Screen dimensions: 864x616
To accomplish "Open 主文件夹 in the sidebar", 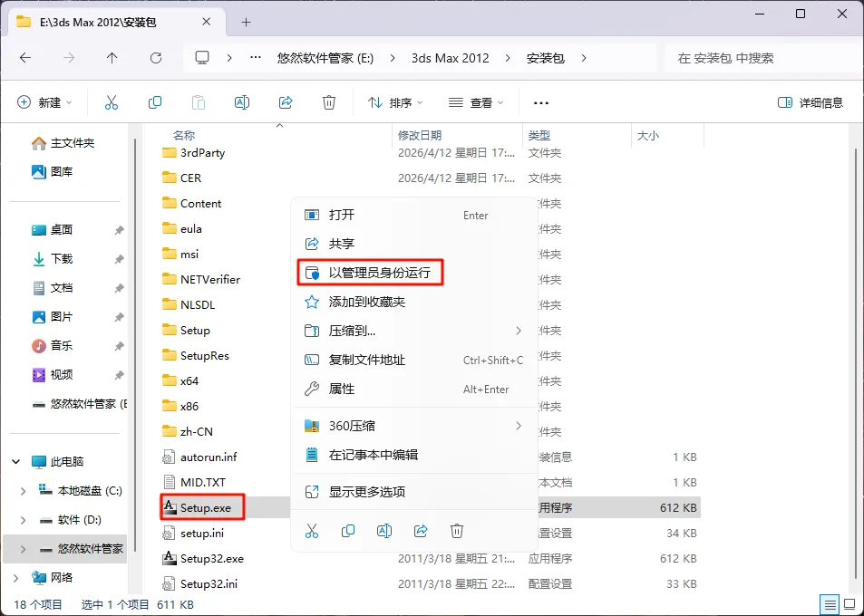I will click(63, 143).
